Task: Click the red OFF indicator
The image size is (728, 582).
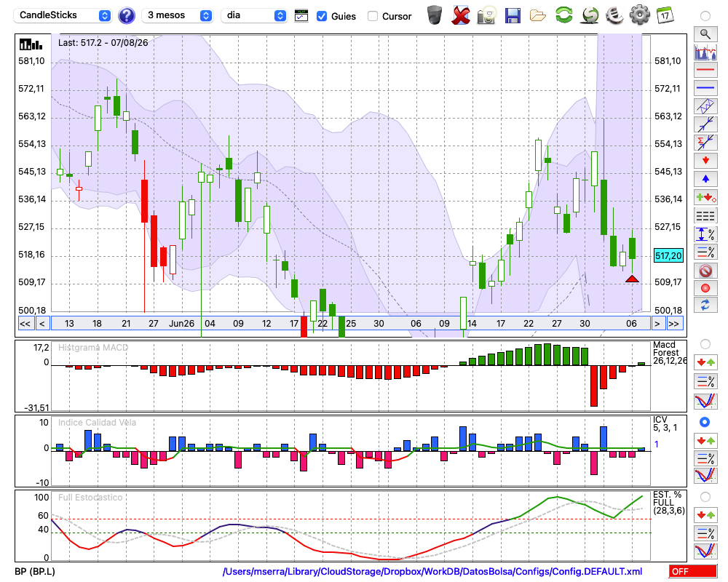Action: 693,571
